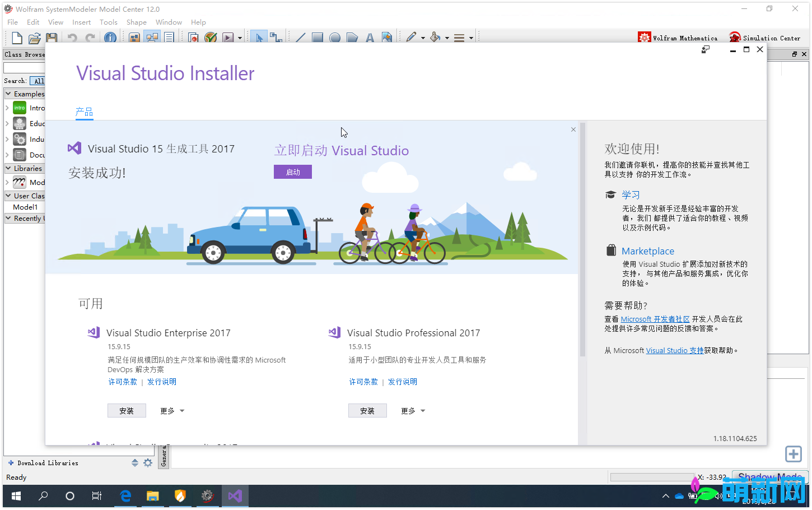Open Simulation Center from toolbar
812x510 pixels.
764,38
